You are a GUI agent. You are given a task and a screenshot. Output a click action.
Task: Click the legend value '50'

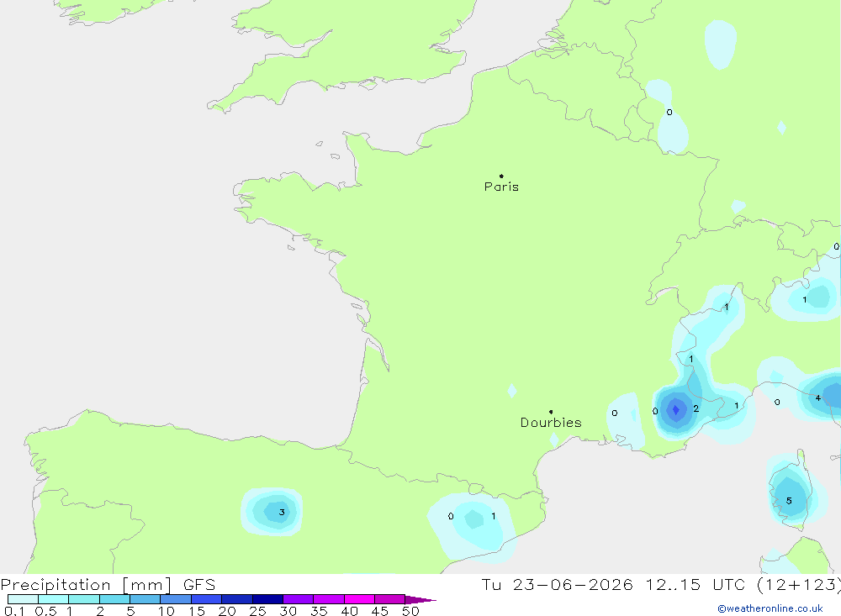(411, 611)
